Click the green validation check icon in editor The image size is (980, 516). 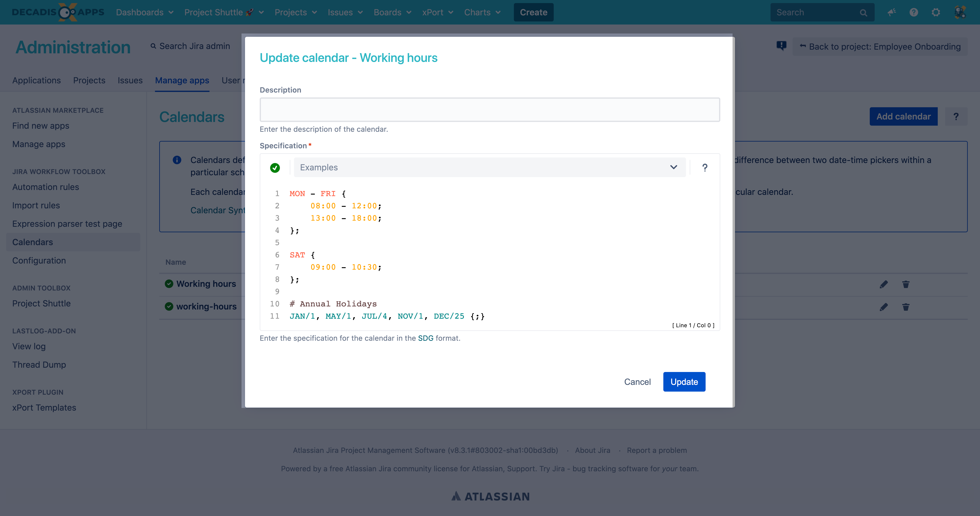tap(275, 168)
